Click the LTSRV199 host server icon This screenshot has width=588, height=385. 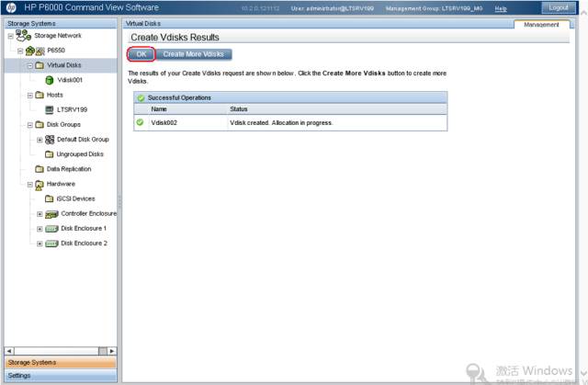point(49,110)
